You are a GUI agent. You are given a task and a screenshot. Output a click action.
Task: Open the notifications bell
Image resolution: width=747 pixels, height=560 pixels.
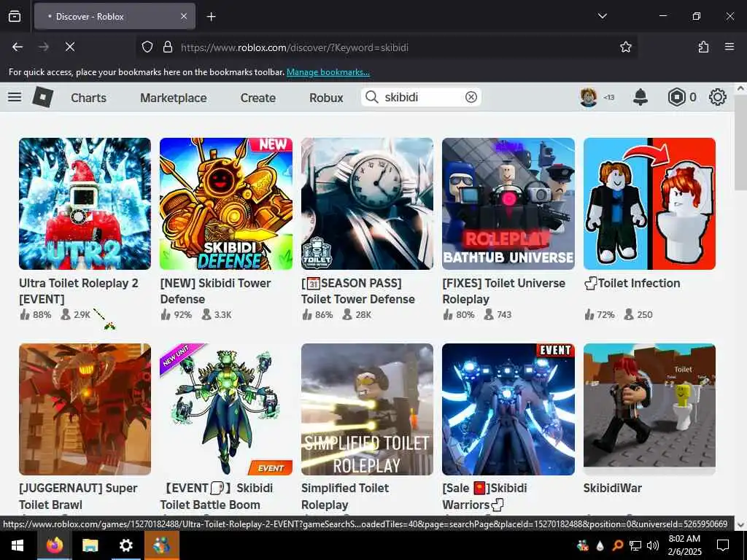(640, 97)
